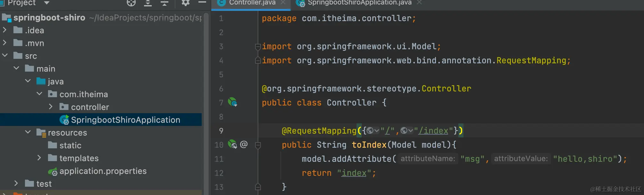Viewport: 644px width, 195px height.
Task: Click the resources folder icon
Action: tap(41, 133)
